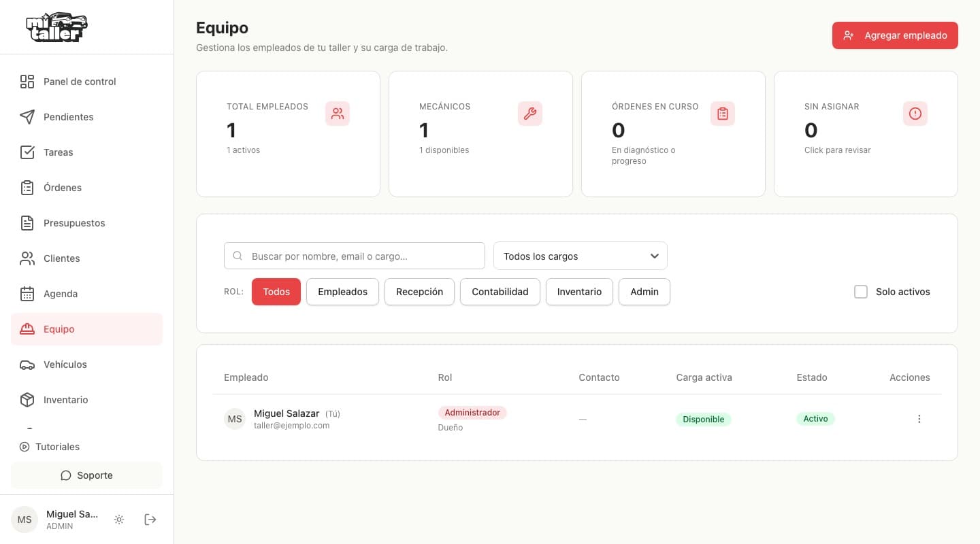This screenshot has width=980, height=544.
Task: Click the Presupuestos document icon
Action: coord(27,223)
